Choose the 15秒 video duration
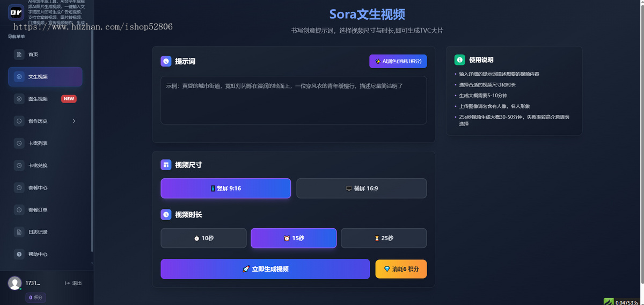This screenshot has width=644, height=305. (x=294, y=238)
